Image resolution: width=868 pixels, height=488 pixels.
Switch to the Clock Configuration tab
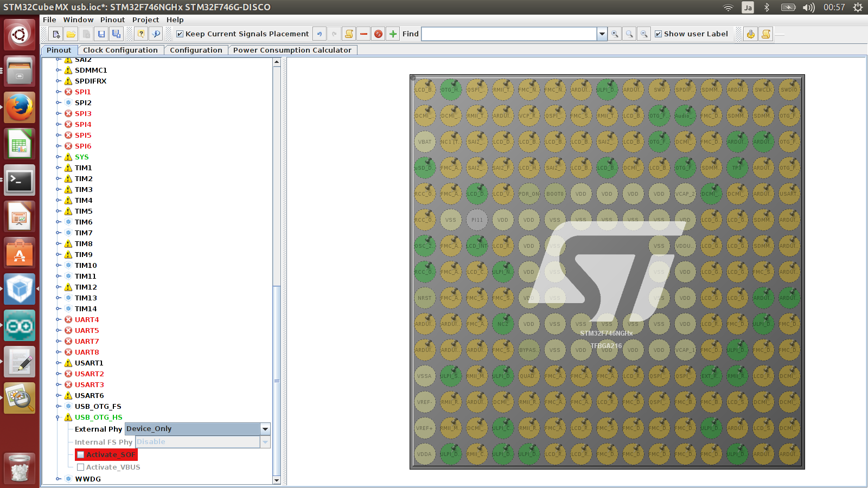pyautogui.click(x=120, y=50)
